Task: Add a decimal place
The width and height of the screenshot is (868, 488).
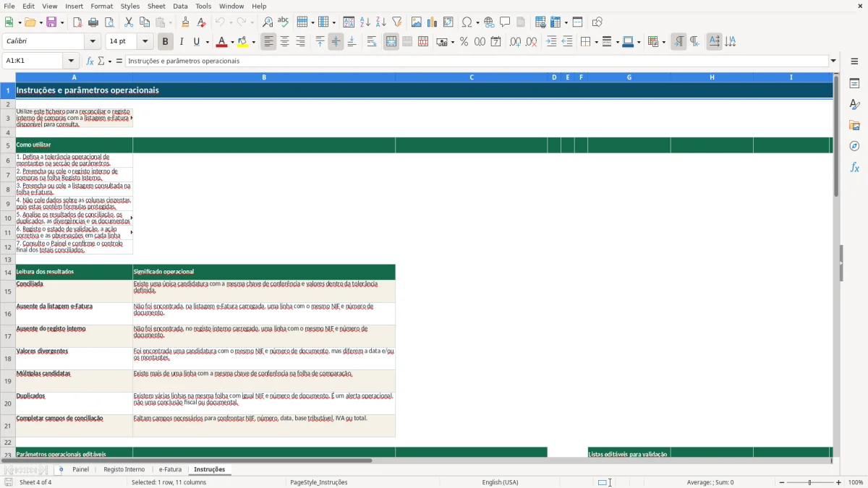Action: pyautogui.click(x=515, y=42)
